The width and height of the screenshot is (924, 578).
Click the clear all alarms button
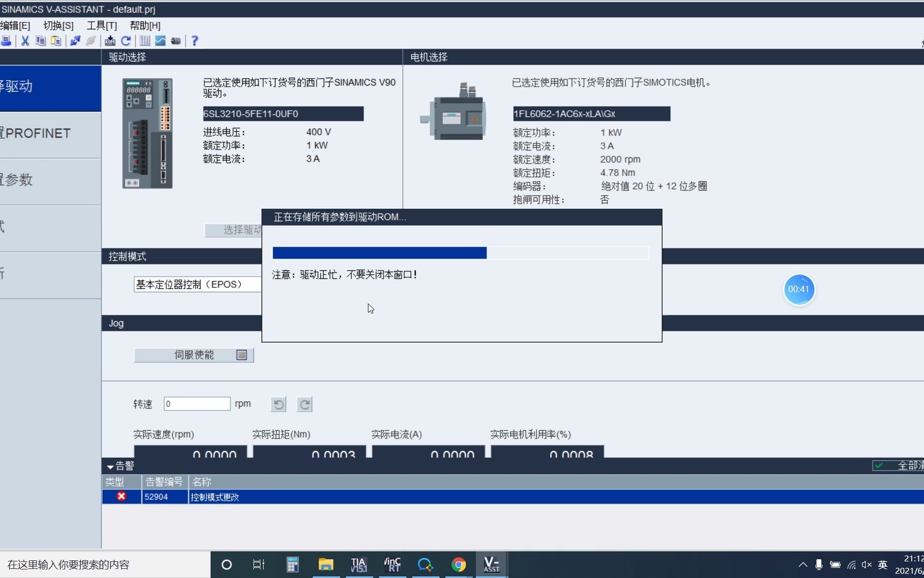tap(898, 466)
